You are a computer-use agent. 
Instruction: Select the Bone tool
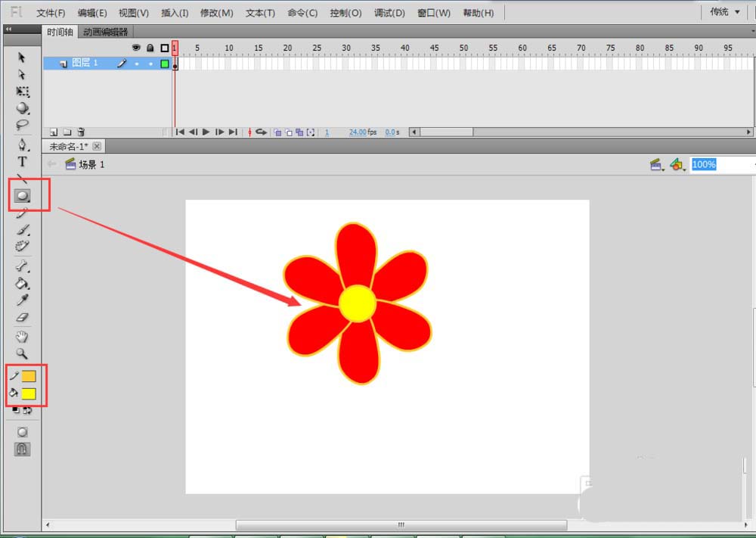[22, 266]
